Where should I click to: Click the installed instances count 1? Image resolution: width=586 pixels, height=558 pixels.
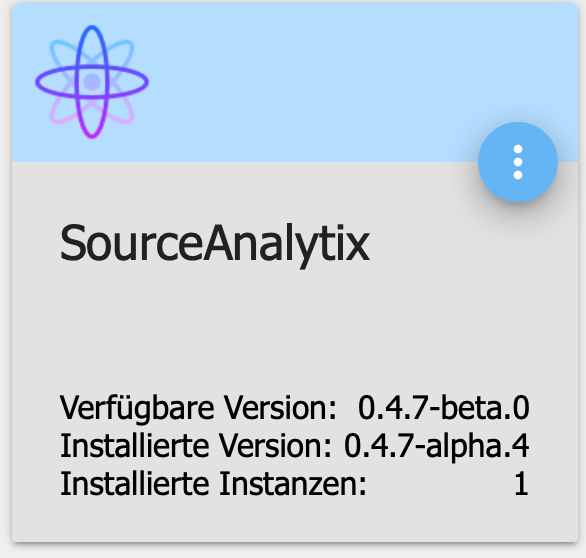(x=521, y=484)
